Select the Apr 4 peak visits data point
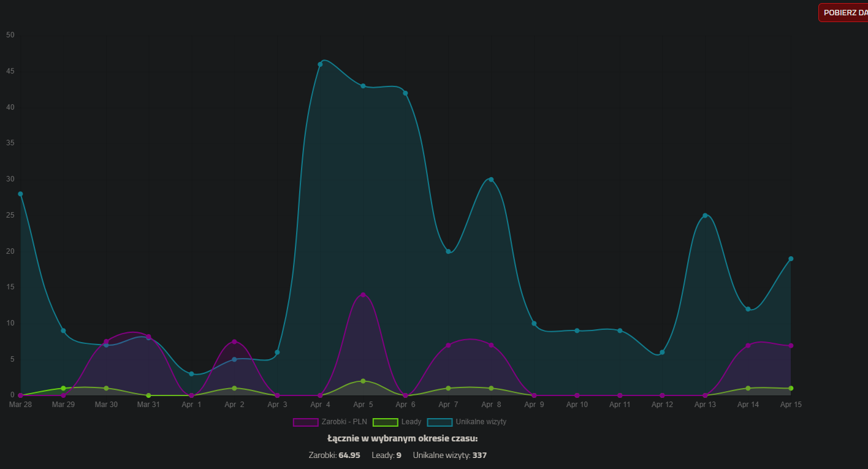The width and height of the screenshot is (868, 469). (x=320, y=64)
